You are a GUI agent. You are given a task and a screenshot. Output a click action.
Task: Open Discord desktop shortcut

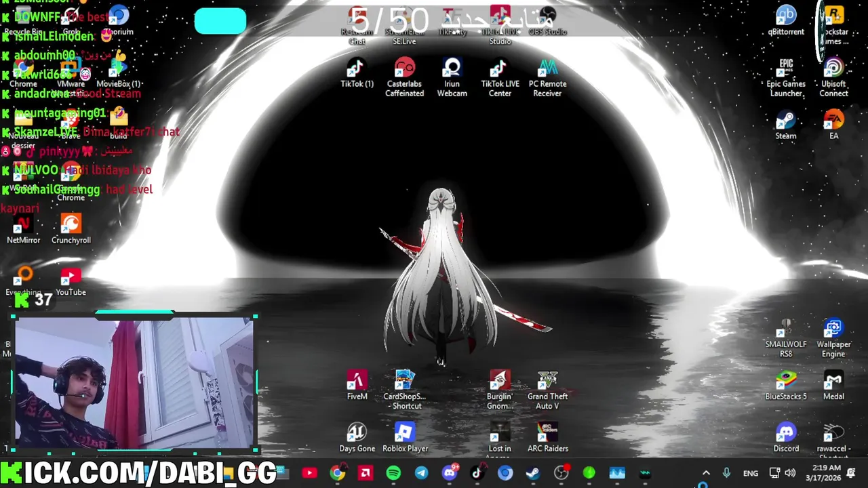(786, 437)
